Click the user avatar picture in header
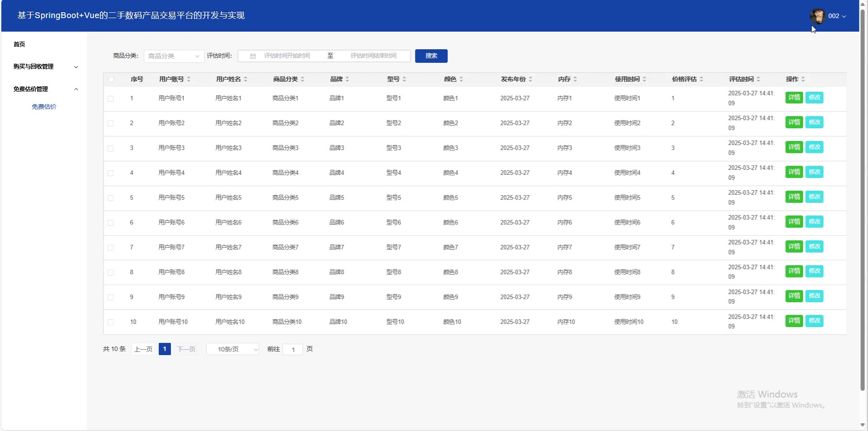Image resolution: width=868 pixels, height=431 pixels. click(817, 16)
